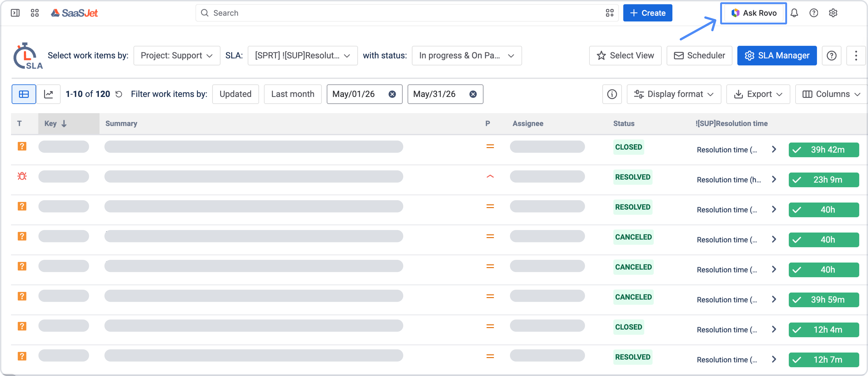Click the refresh icon next to 1-10 of 120
This screenshot has width=868, height=376.
(x=119, y=94)
